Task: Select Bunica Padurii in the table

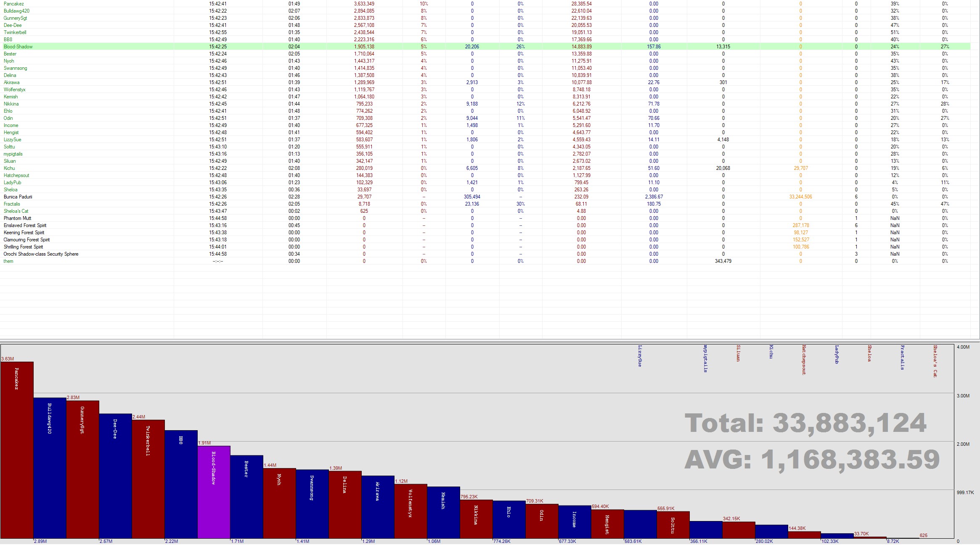Action: coord(18,197)
